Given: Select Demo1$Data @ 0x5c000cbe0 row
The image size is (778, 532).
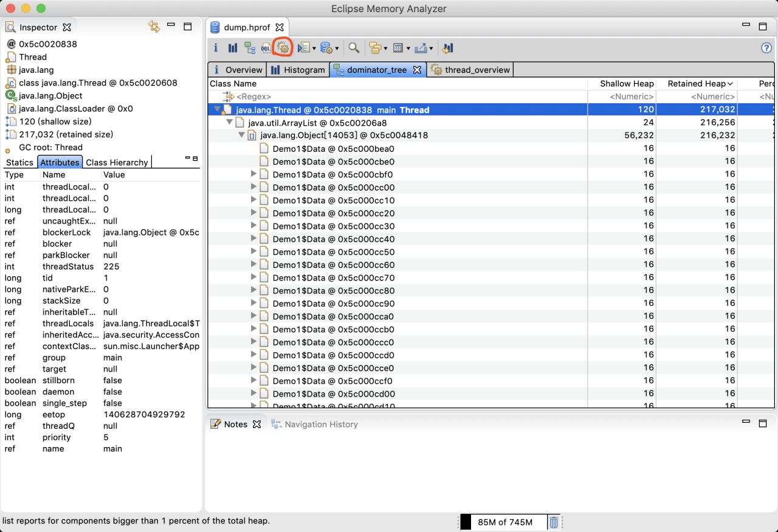Looking at the screenshot, I should point(491,162).
